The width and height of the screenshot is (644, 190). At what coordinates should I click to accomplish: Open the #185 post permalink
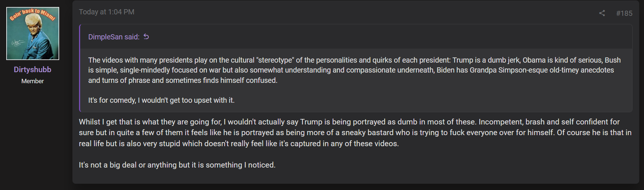click(x=624, y=13)
